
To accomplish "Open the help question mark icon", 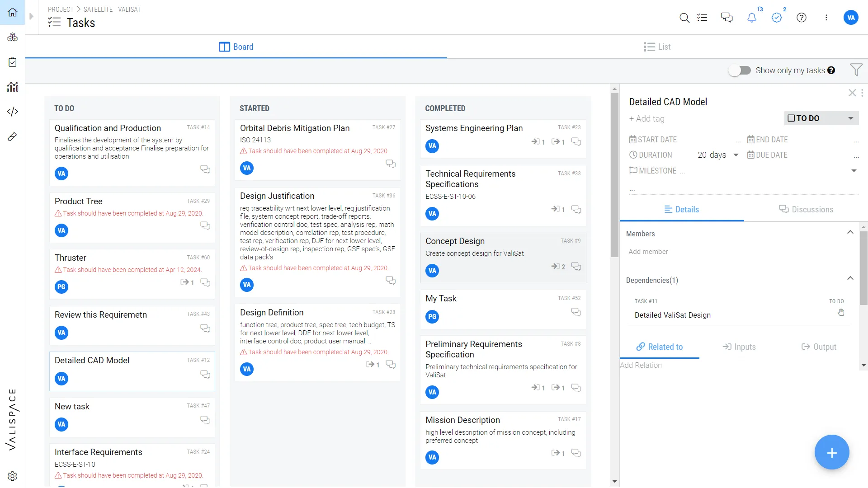I will click(x=801, y=18).
